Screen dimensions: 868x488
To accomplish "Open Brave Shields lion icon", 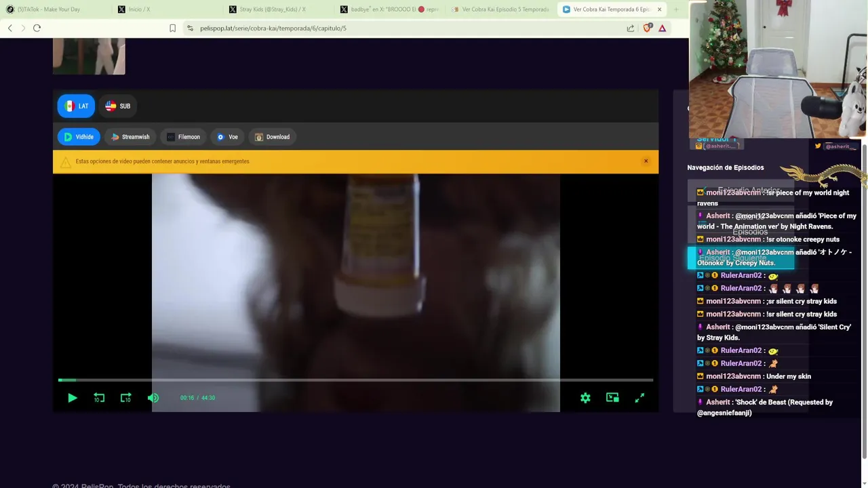I will click(647, 28).
